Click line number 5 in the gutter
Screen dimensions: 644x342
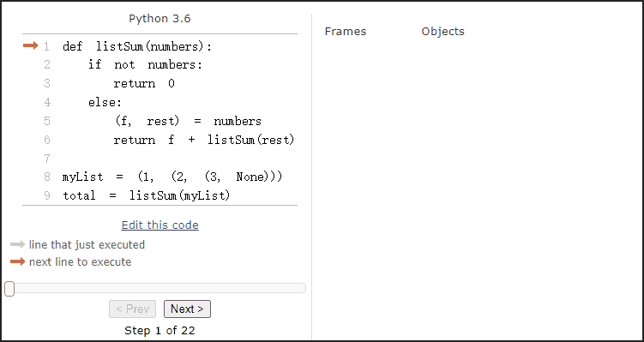pos(47,121)
